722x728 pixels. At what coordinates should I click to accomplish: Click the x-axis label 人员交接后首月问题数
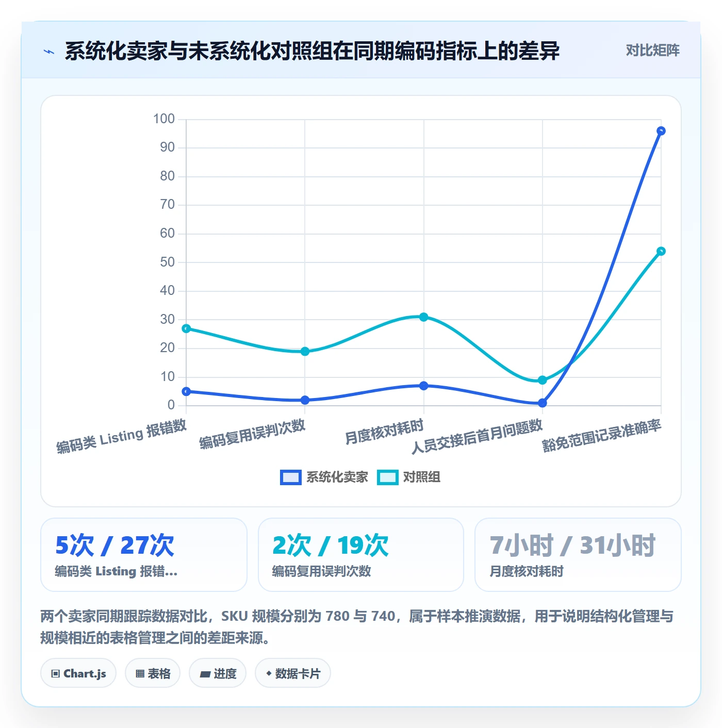(477, 436)
